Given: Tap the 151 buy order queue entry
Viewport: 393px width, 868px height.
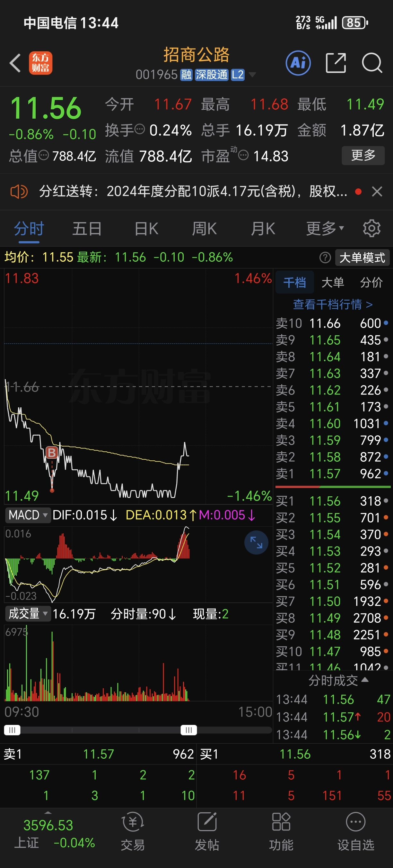Looking at the screenshot, I should (332, 796).
